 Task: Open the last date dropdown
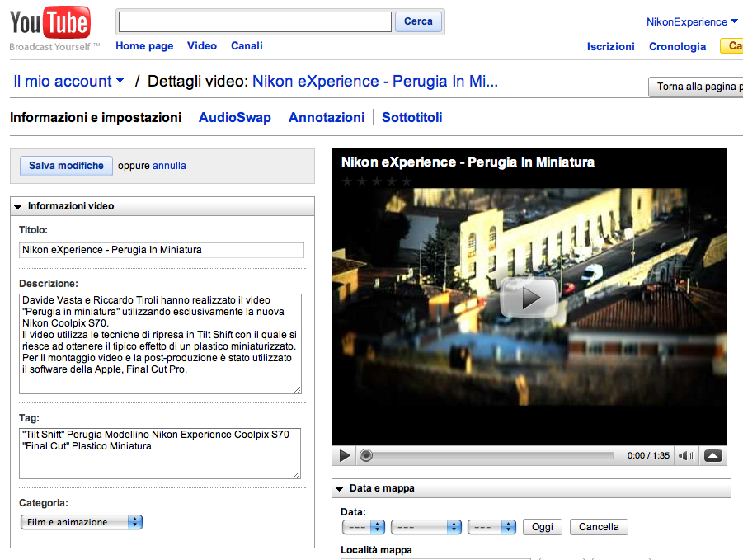491,527
